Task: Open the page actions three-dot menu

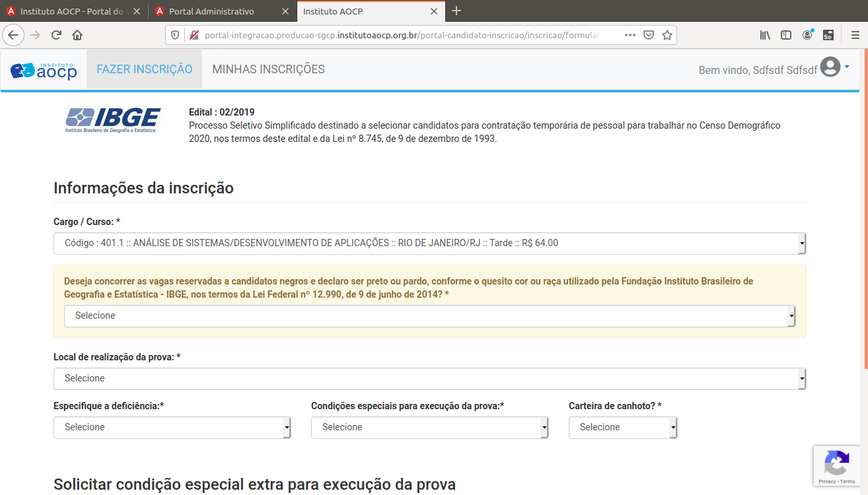Action: click(x=630, y=35)
